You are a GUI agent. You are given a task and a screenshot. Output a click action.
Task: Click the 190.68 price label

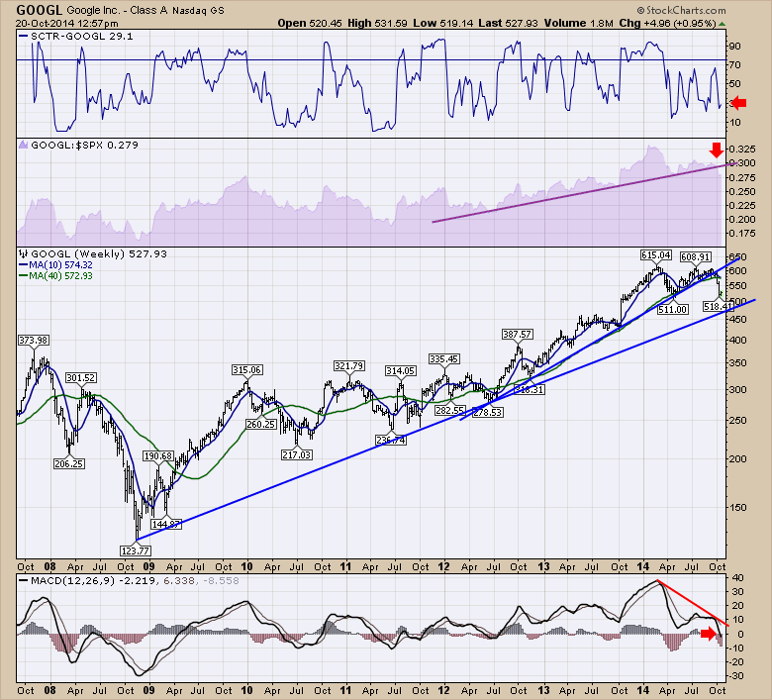coord(158,456)
